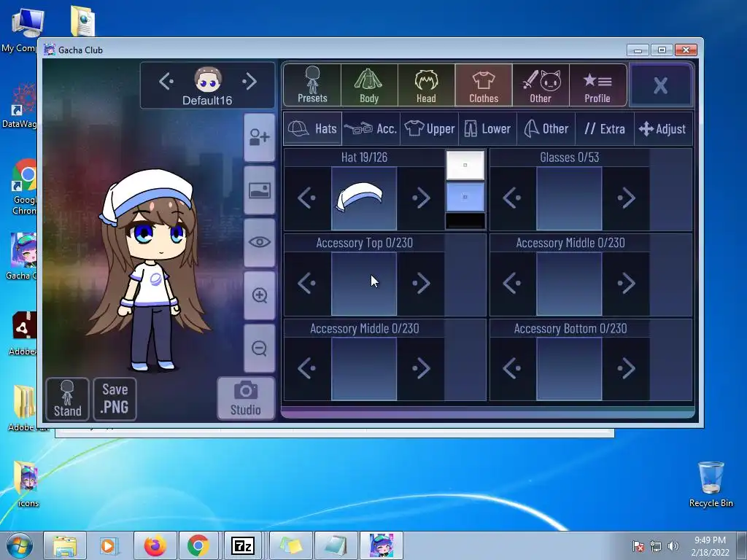747x560 pixels.
Task: Toggle the eye visibility button
Action: point(260,242)
